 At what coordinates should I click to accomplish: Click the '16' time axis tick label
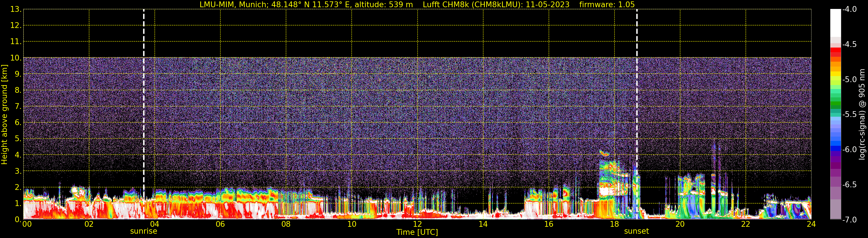(x=549, y=224)
